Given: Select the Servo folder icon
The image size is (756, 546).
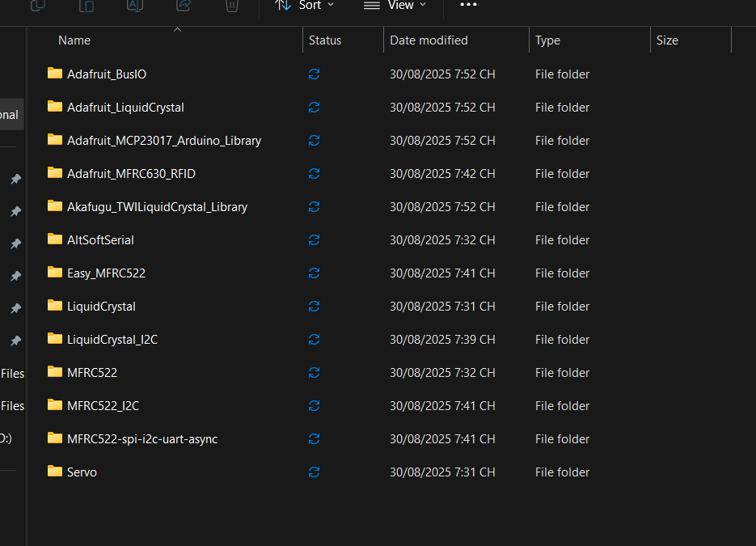Looking at the screenshot, I should (55, 472).
